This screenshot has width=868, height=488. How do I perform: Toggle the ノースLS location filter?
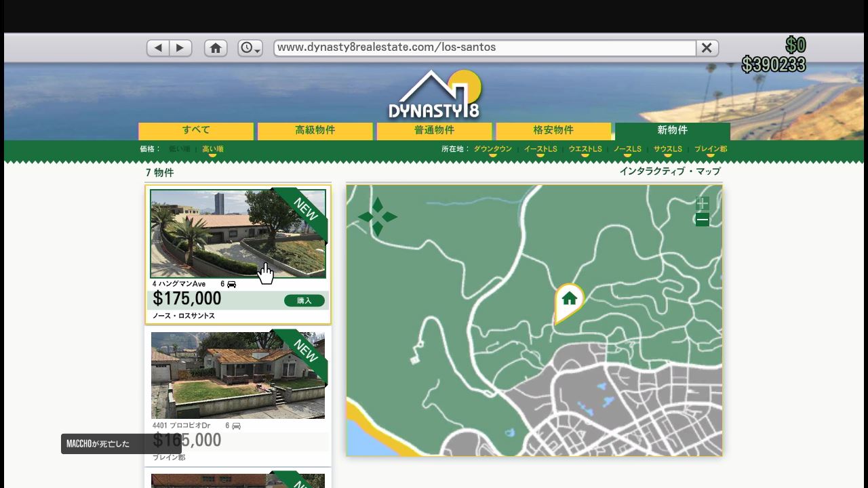(627, 149)
